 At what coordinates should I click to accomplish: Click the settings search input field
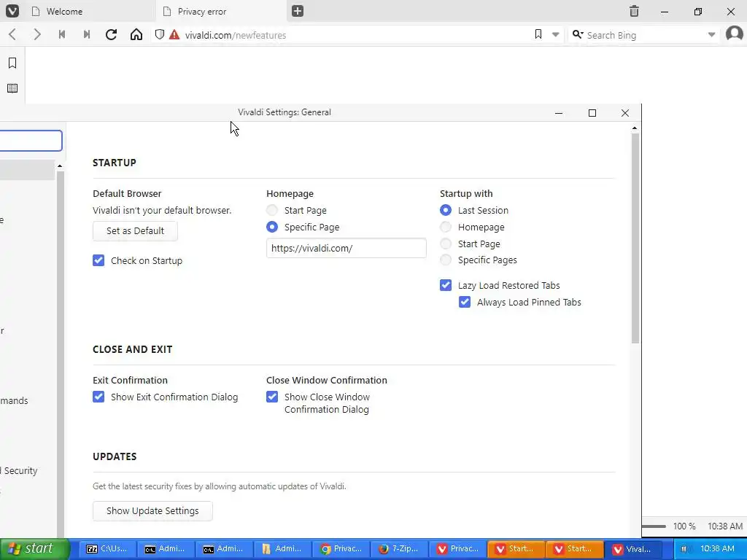[x=31, y=141]
